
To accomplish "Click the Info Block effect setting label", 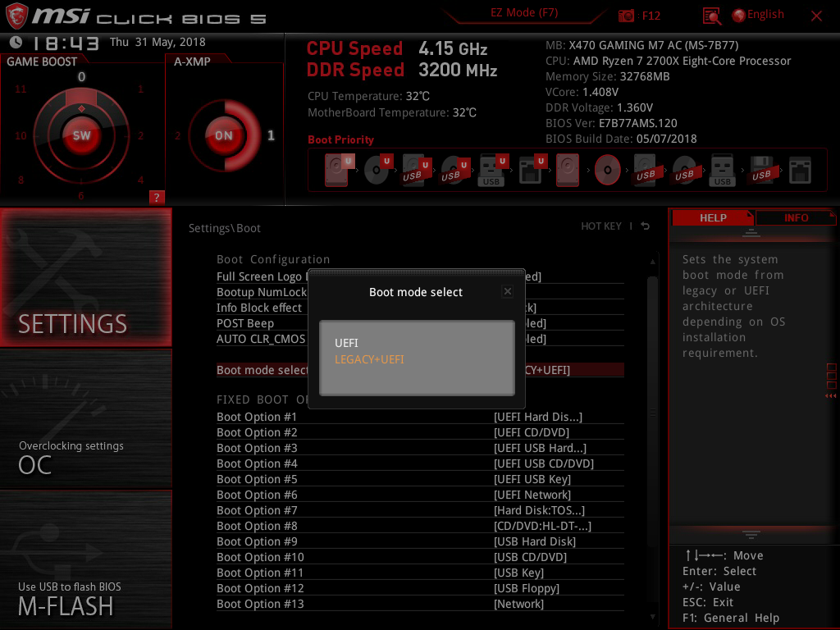I will tap(258, 308).
